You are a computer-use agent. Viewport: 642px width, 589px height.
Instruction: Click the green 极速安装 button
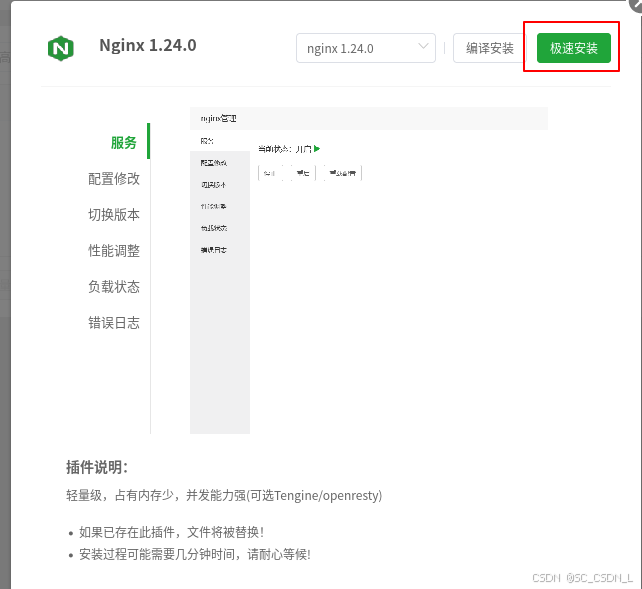(574, 48)
